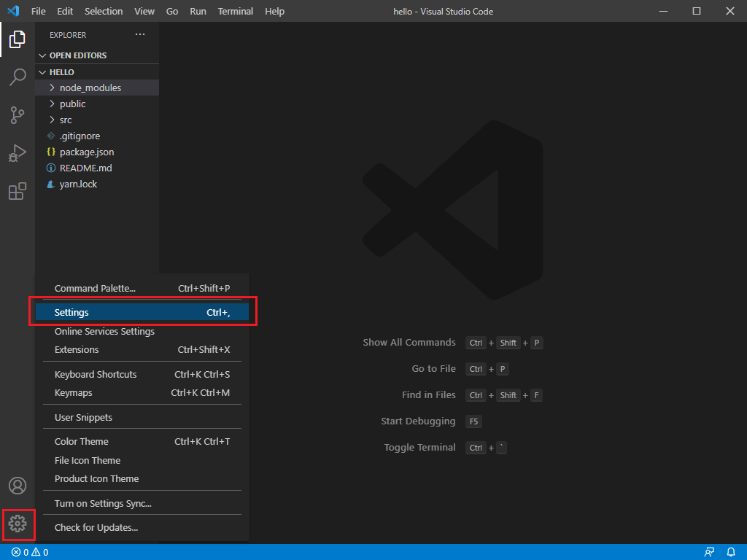This screenshot has height=560, width=747.
Task: Open the package.json file
Action: (97, 152)
